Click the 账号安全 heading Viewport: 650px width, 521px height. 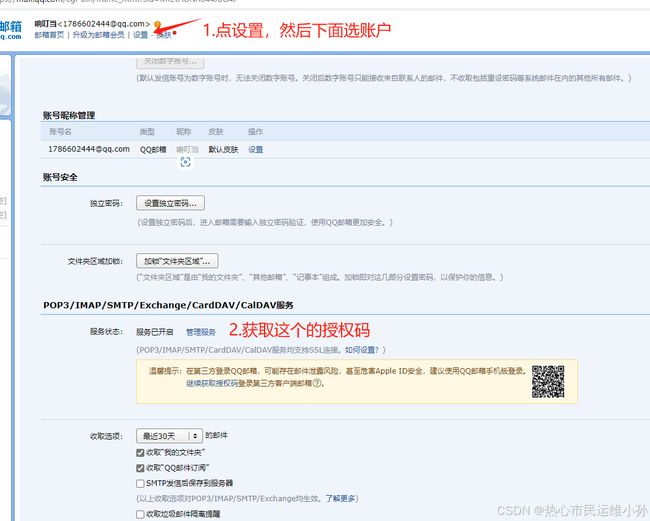tap(60, 177)
